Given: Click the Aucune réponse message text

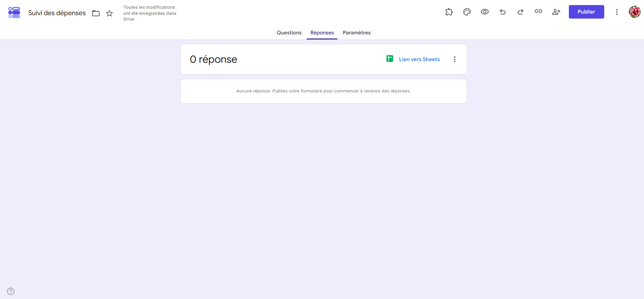Looking at the screenshot, I should (x=324, y=91).
